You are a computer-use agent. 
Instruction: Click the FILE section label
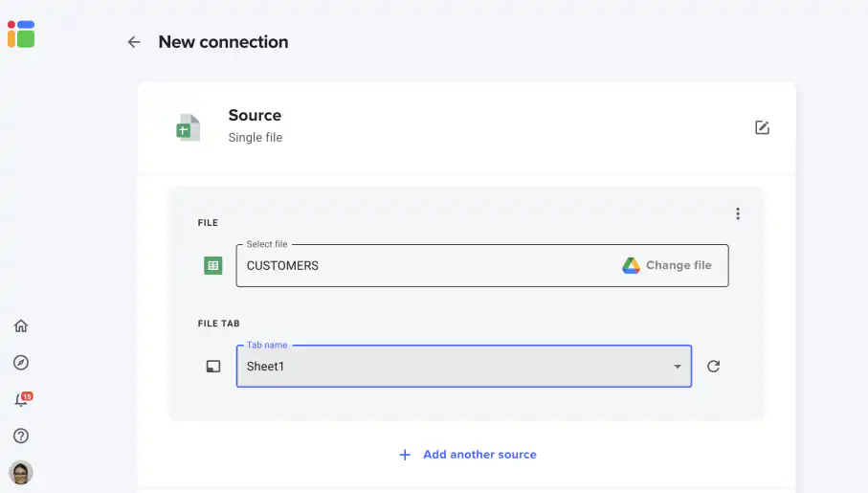[208, 223]
